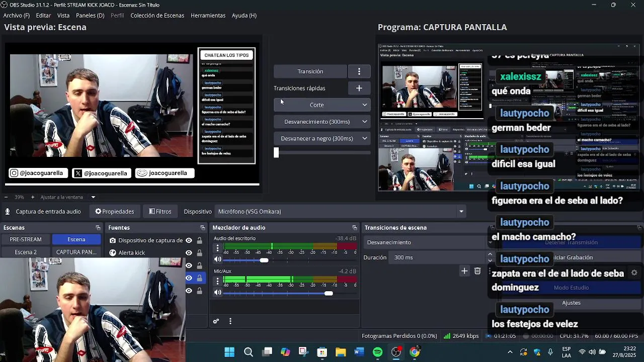Pop out the Fuentes dock panel

tap(203, 228)
